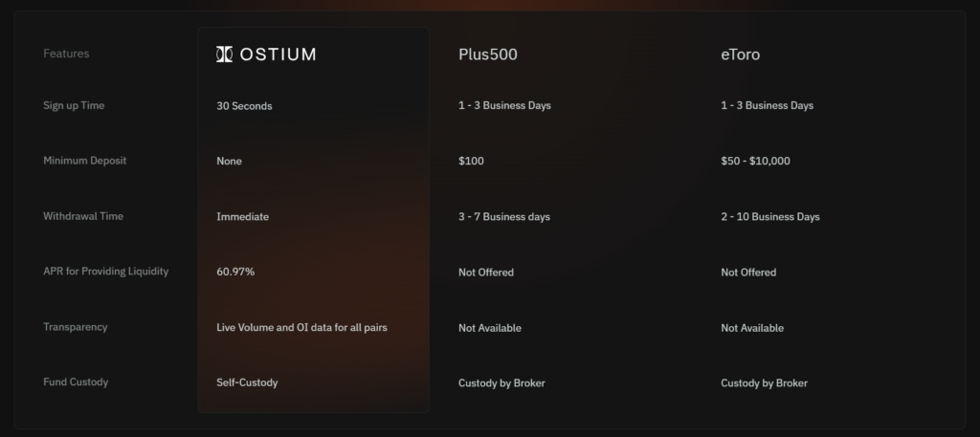Click the Ostium logo icon
This screenshot has width=980, height=437.
coord(224,55)
